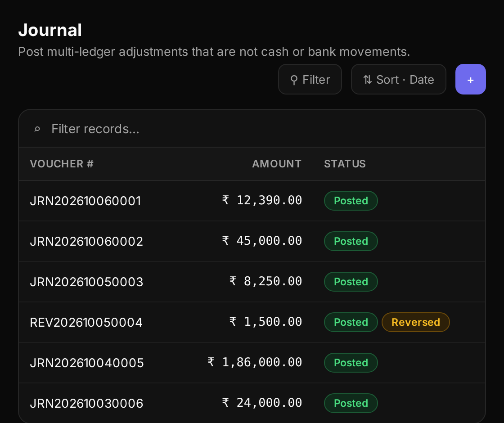
Task: Click the search magnifier icon in filter bar
Action: coord(37,129)
